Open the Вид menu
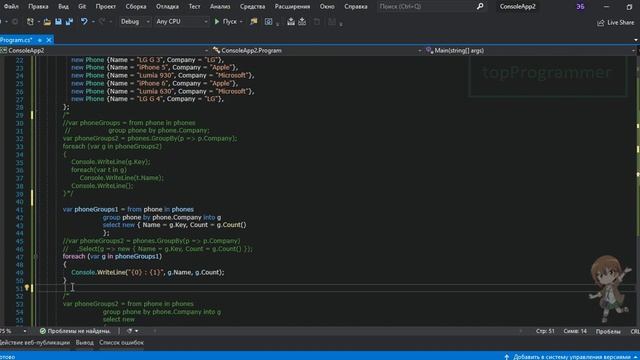The image size is (640, 360). (x=63, y=7)
